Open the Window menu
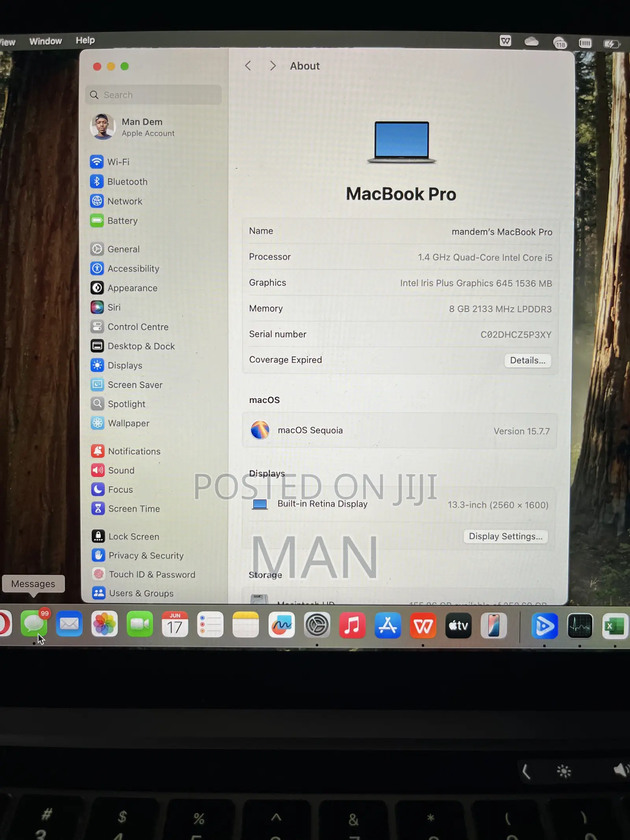The image size is (630, 840). [46, 41]
